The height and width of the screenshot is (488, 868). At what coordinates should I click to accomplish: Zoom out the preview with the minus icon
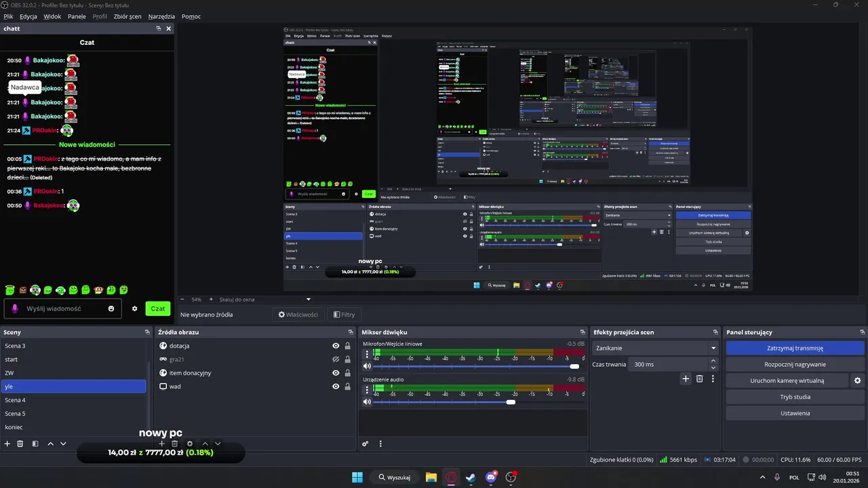coord(182,299)
